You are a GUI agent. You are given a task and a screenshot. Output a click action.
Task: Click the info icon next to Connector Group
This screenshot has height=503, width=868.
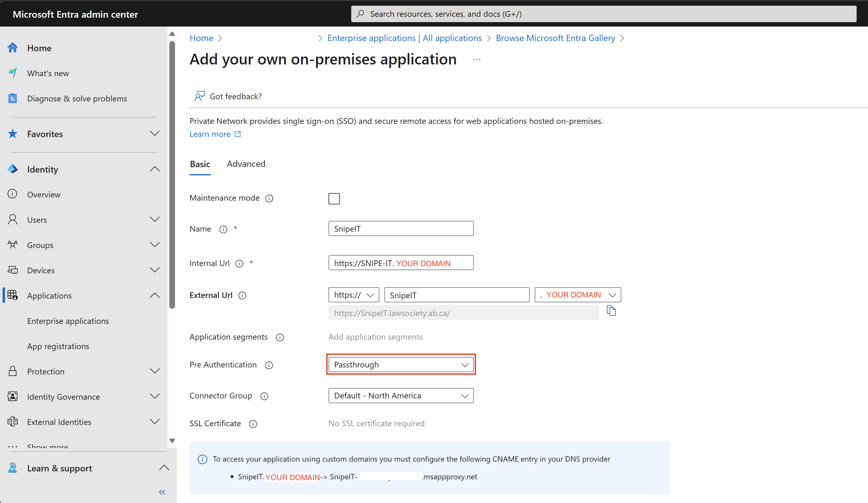point(264,396)
